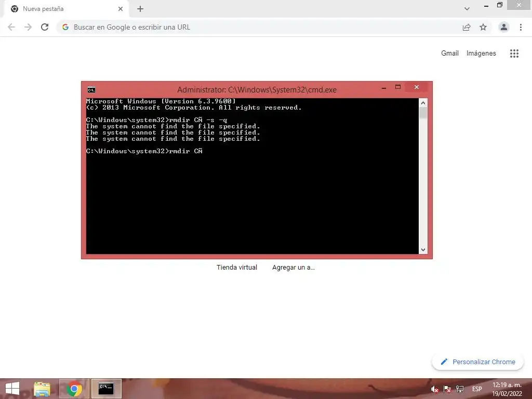Open a new tab with the plus button
The width and height of the screenshot is (532, 399).
click(140, 9)
